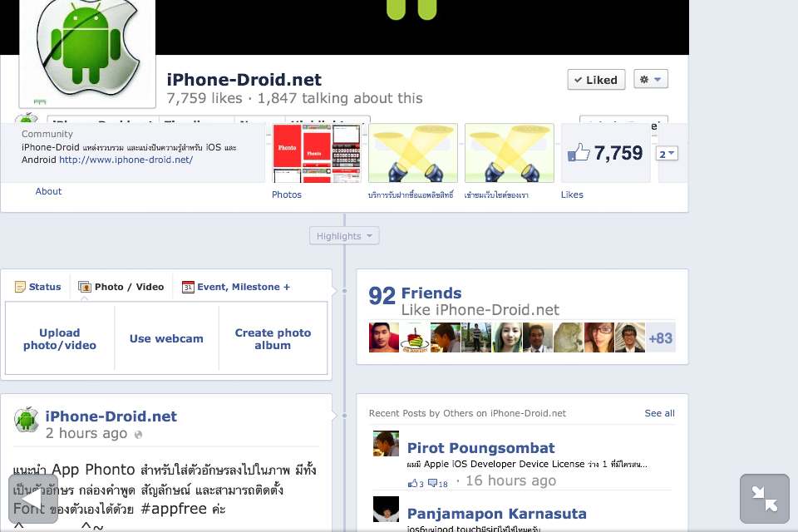Open the friend avatar wearing red glasses
The image size is (798, 532).
599,337
